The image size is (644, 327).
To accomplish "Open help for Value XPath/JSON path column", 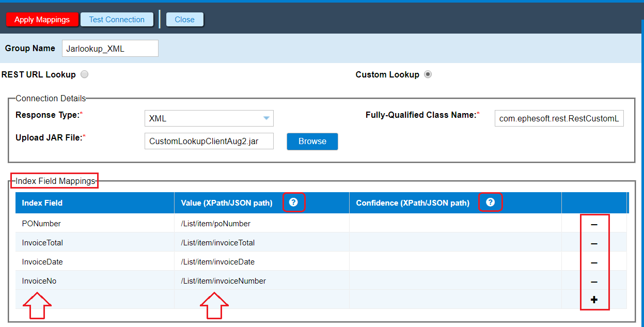I will 293,203.
